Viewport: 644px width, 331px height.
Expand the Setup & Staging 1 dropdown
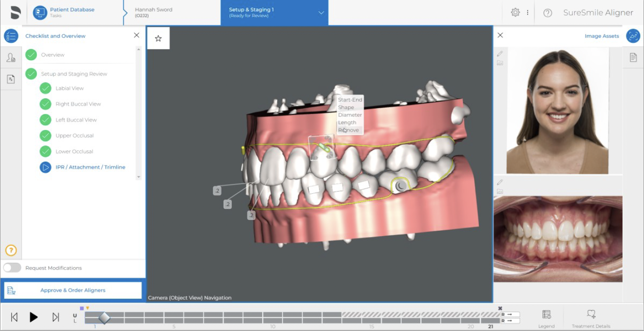click(x=321, y=13)
